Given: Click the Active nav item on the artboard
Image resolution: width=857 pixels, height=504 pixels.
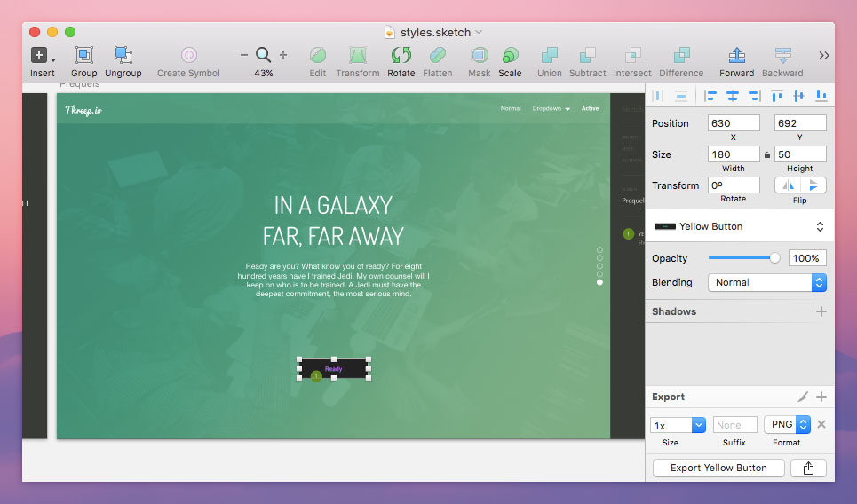Looking at the screenshot, I should tap(590, 108).
